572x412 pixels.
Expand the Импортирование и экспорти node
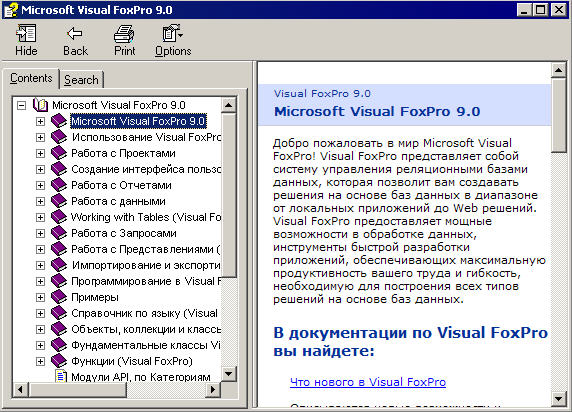(40, 265)
